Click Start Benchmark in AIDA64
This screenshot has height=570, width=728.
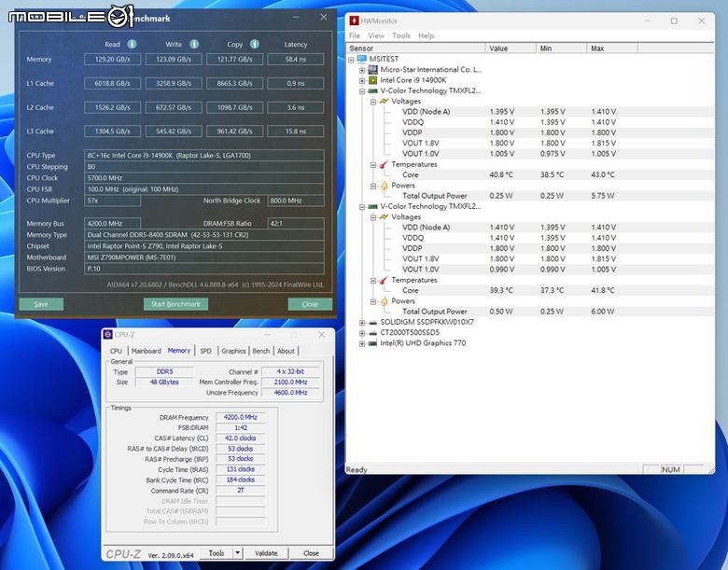175,304
